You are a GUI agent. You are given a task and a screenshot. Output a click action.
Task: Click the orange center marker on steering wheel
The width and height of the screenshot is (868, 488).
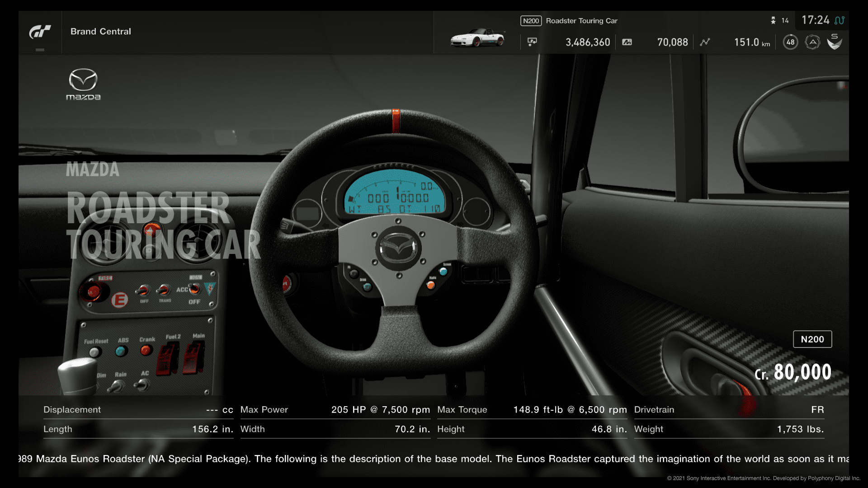[x=396, y=121]
